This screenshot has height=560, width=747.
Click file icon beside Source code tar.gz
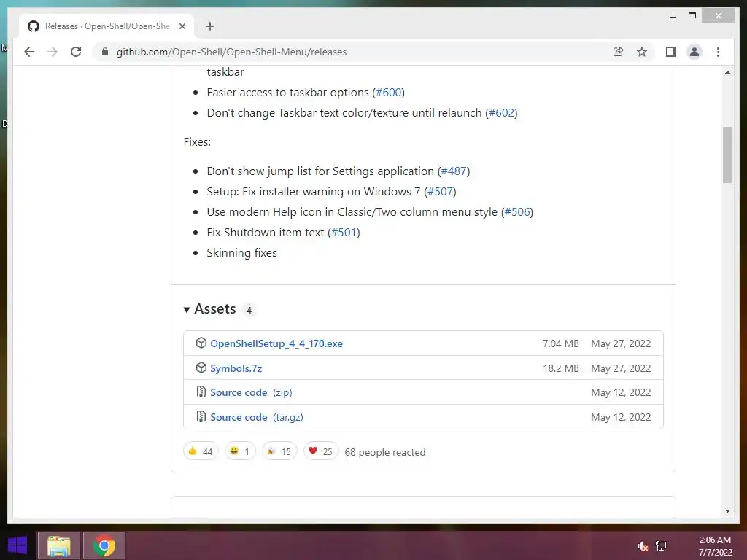click(201, 416)
